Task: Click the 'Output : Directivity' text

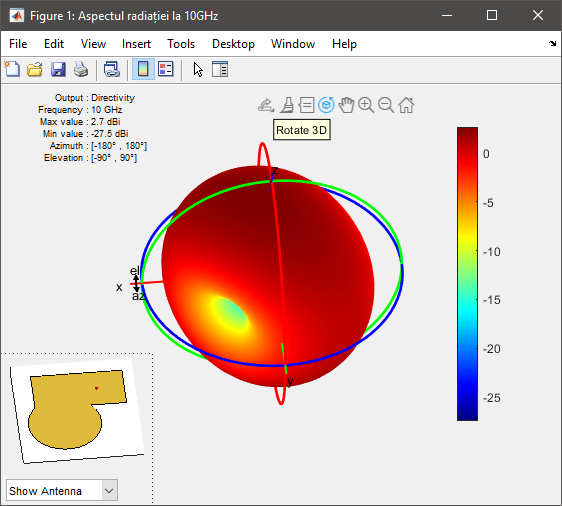Action: point(95,97)
